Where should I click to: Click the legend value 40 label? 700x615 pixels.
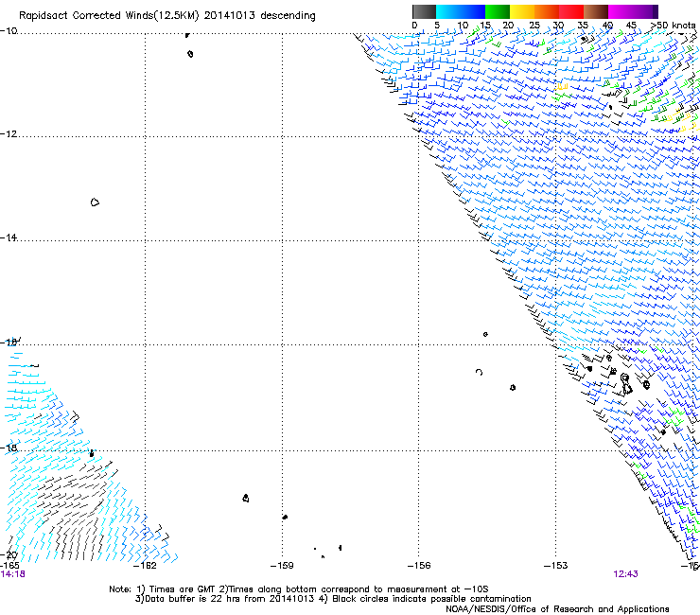pos(607,26)
